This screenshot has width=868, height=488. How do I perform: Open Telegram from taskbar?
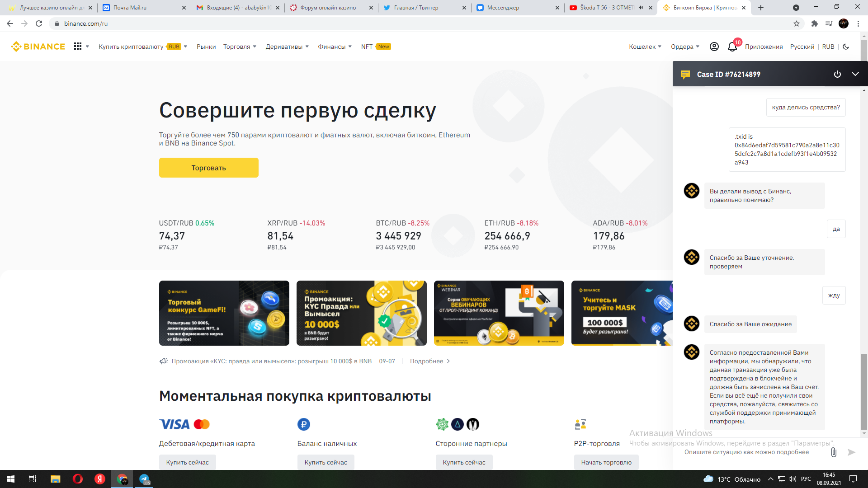(144, 479)
